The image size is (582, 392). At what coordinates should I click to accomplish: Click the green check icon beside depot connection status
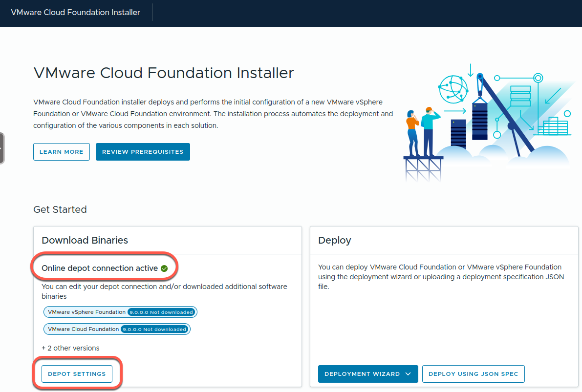pos(164,268)
